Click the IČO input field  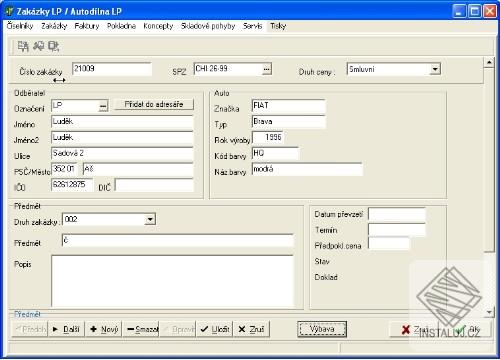[x=72, y=185]
